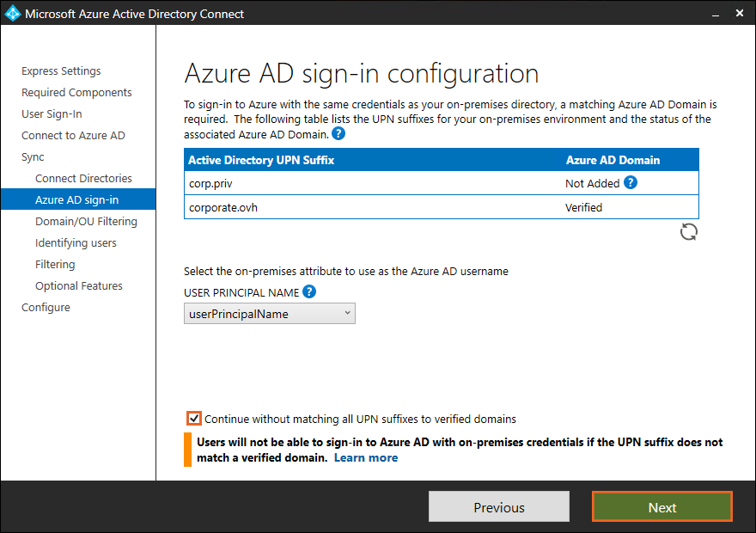The width and height of the screenshot is (756, 533).
Task: Open the User Sign-In step
Action: pyautogui.click(x=52, y=114)
